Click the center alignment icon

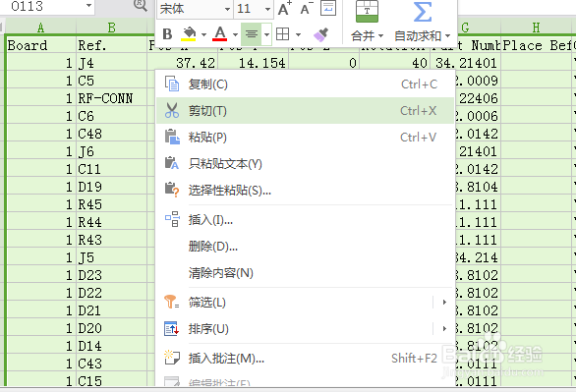click(x=252, y=34)
